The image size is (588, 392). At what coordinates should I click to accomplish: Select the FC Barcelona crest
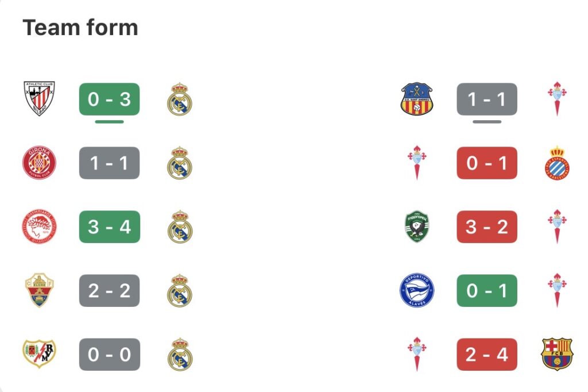(x=556, y=353)
